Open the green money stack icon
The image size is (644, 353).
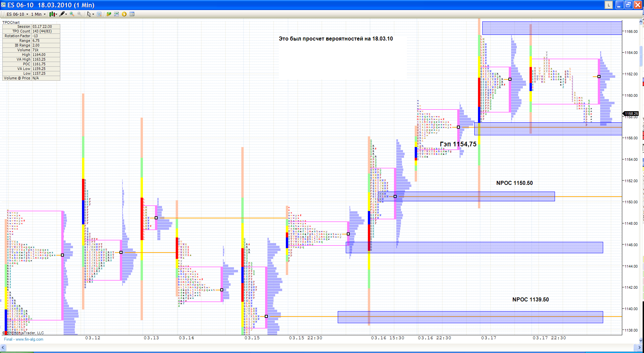(109, 14)
